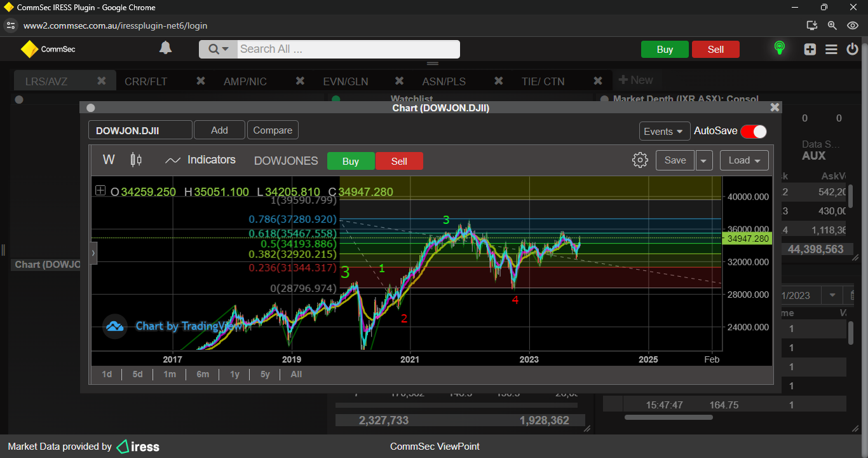868x458 pixels.
Task: Click the Watchlist panel green link dot
Action: pyautogui.click(x=336, y=99)
